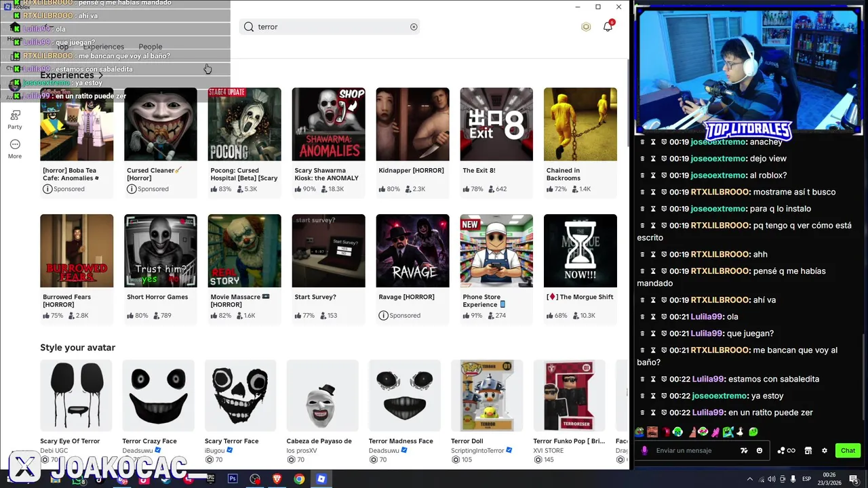This screenshot has height=488, width=868.
Task: Open the notifications bell
Action: coord(608,26)
